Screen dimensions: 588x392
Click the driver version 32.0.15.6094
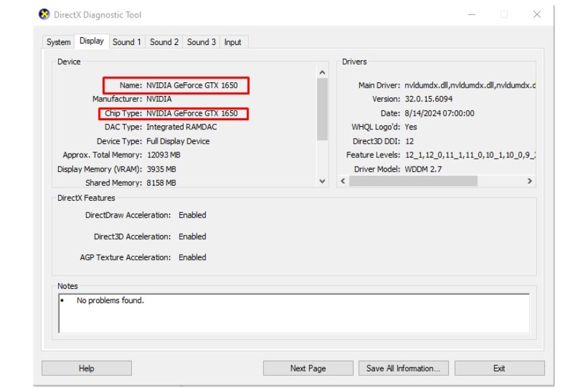coord(429,99)
